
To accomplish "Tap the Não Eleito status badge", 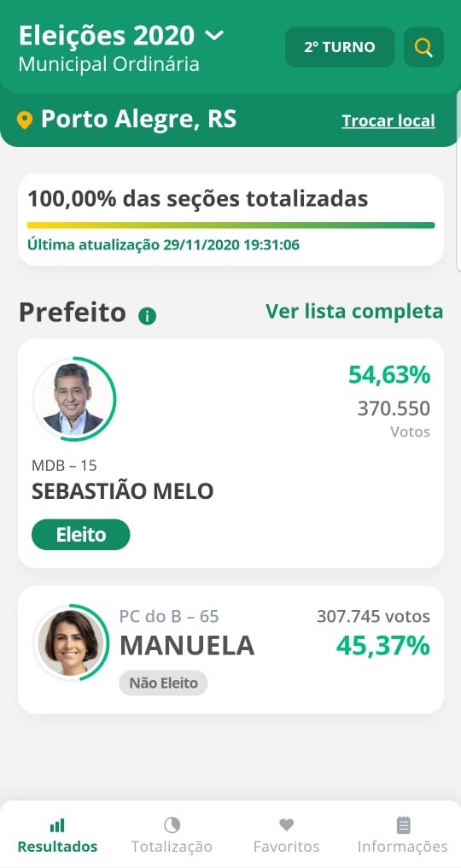I will click(x=163, y=683).
